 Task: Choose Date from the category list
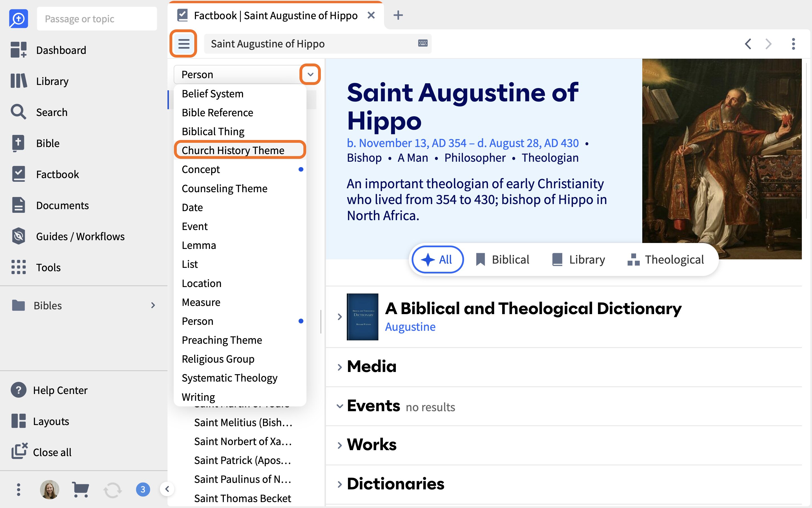[x=240, y=207]
